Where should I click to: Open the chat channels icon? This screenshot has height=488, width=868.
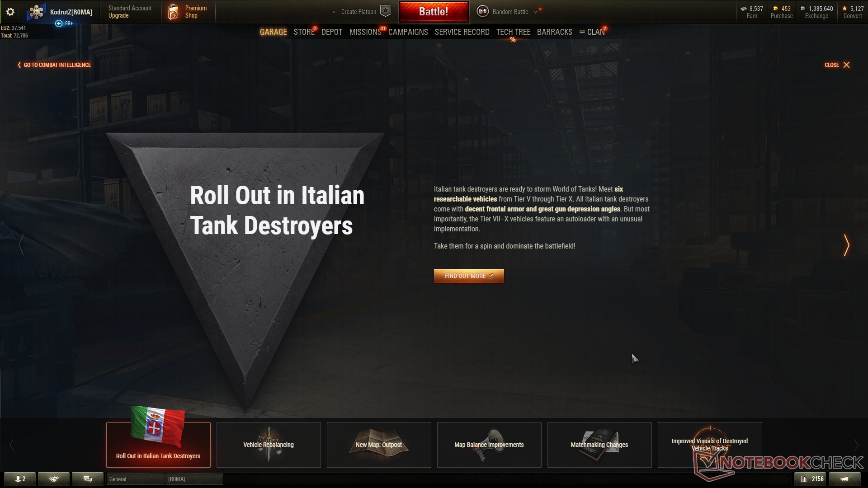coord(88,479)
